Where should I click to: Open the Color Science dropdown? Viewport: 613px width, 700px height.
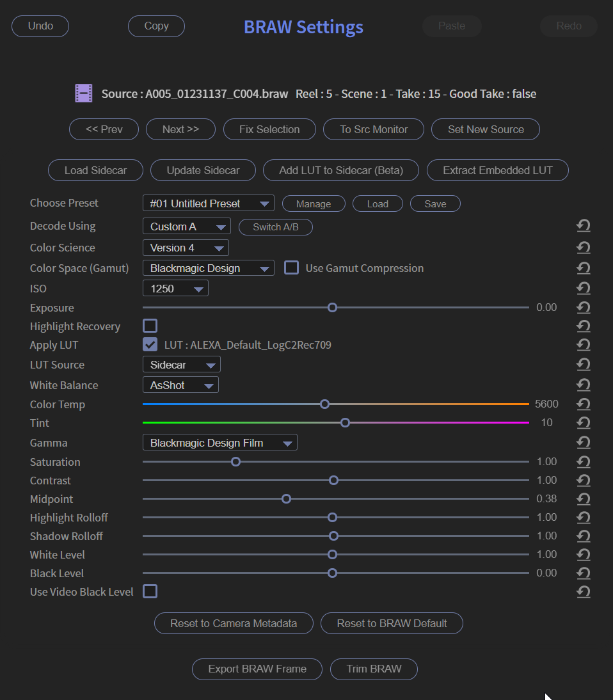coord(186,248)
